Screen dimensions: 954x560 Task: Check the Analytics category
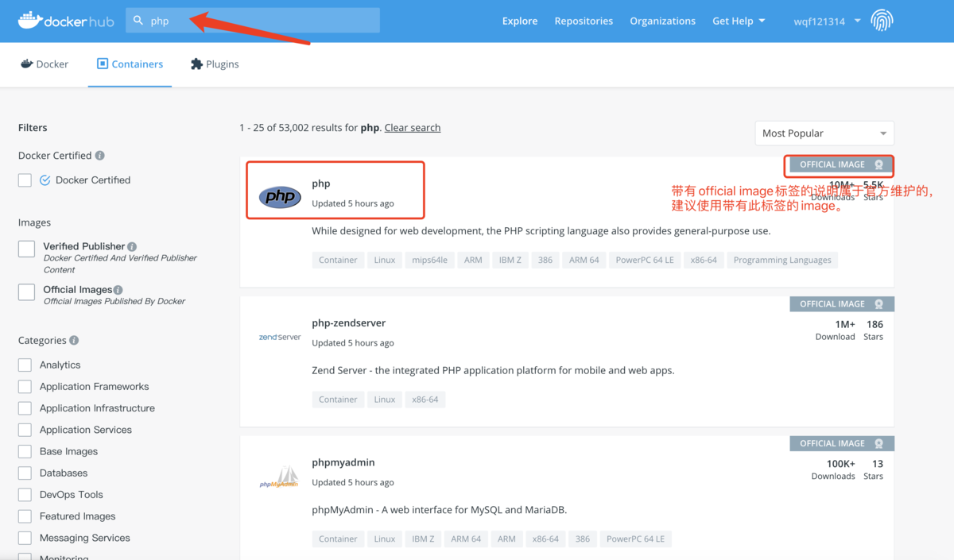tap(25, 365)
